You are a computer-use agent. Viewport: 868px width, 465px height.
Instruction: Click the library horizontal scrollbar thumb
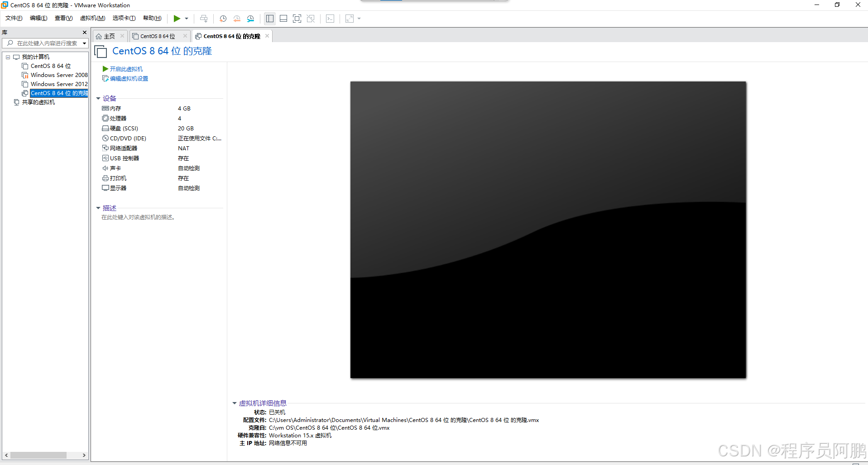tap(38, 455)
